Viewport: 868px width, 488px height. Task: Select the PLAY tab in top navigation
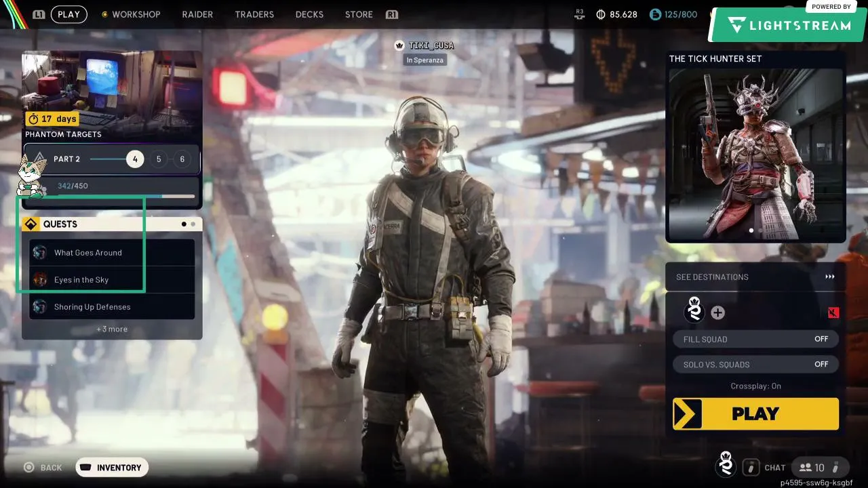(68, 14)
